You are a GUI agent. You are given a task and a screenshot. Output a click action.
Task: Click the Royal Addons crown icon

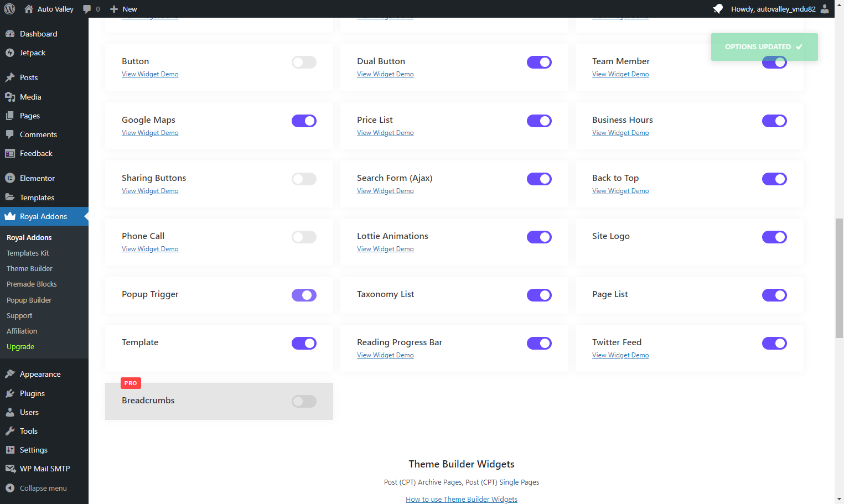[x=10, y=216]
